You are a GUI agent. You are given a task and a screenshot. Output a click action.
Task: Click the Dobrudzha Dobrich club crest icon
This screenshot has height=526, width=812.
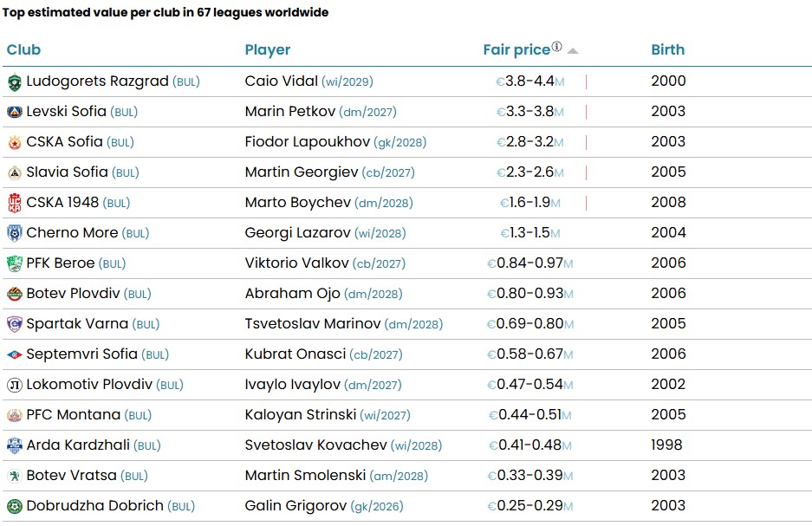(x=15, y=507)
